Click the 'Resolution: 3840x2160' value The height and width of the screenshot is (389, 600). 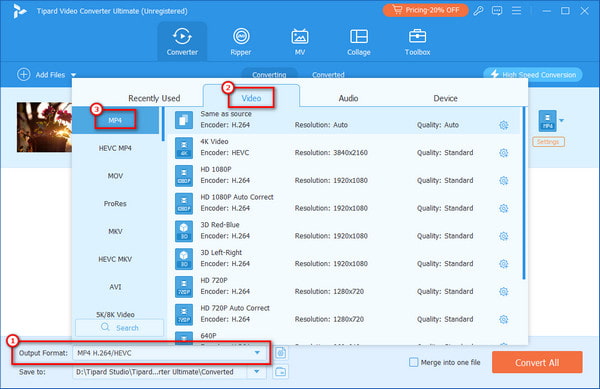click(331, 153)
